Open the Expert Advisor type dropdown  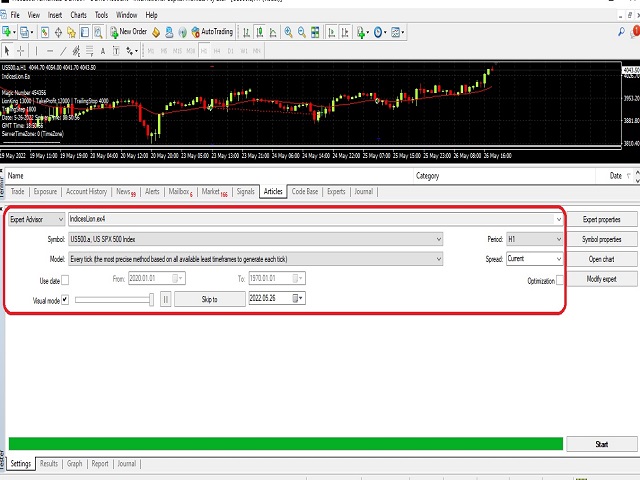(x=36, y=219)
